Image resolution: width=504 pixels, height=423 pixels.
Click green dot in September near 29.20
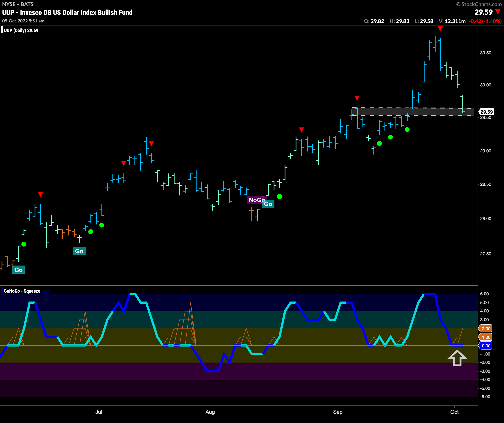click(x=390, y=137)
